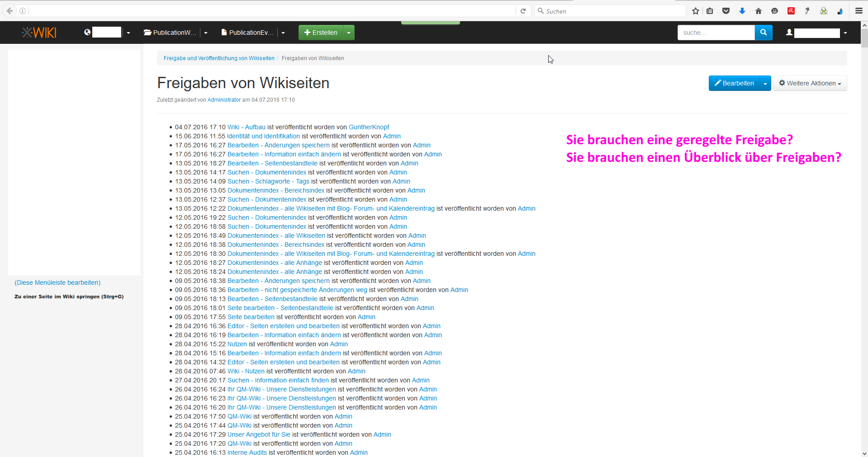Click the 'Diese Menüleiste bearbeiten' link
This screenshot has width=868, height=457.
click(57, 283)
